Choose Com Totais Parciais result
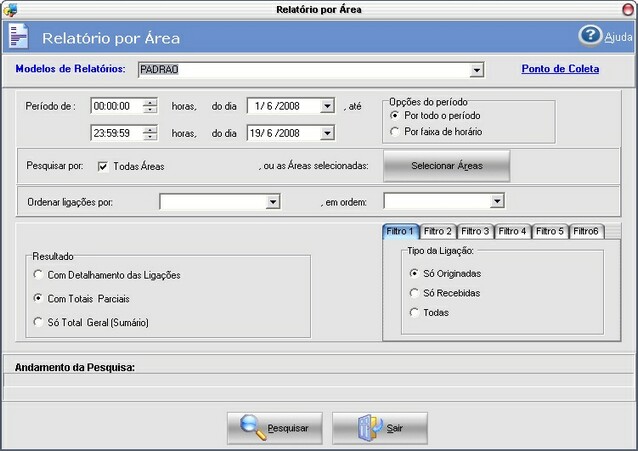638x451 pixels. (x=38, y=298)
